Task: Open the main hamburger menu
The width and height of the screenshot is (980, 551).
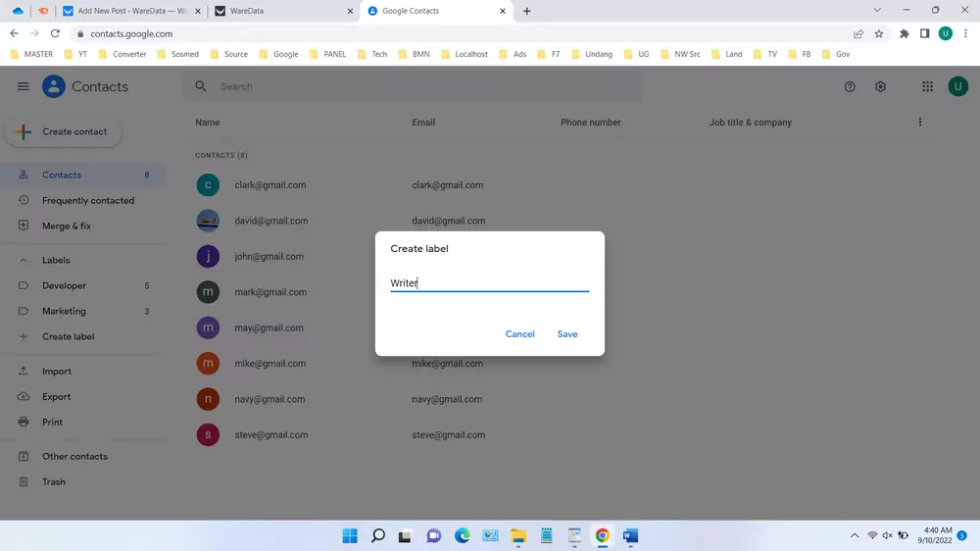Action: coord(24,86)
